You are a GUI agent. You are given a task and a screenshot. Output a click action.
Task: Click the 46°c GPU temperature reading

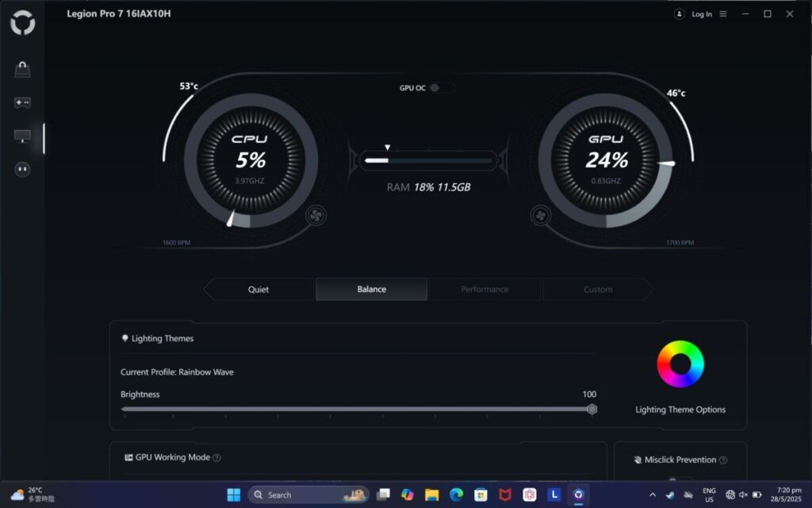point(676,94)
